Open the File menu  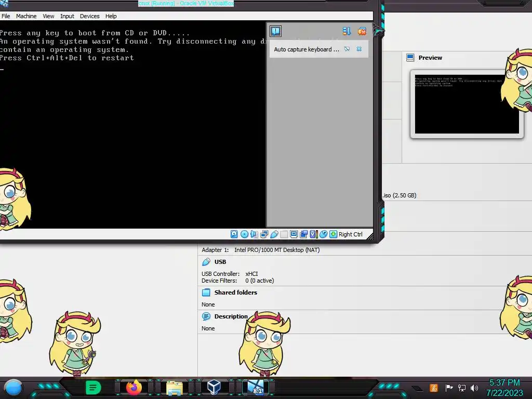click(6, 16)
